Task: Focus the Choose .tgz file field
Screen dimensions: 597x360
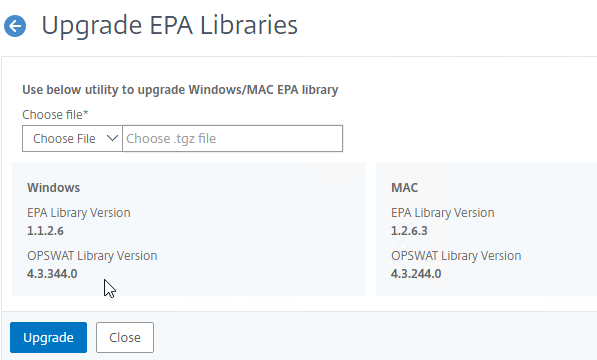Action: point(232,139)
